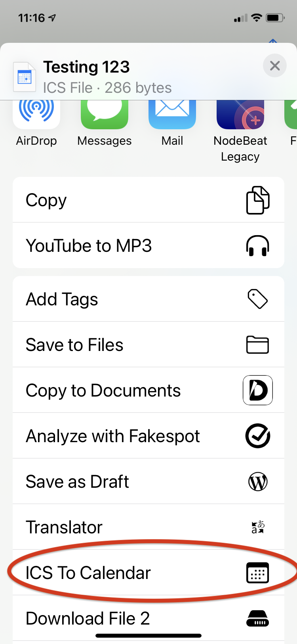This screenshot has width=297, height=644.
Task: Select Save to Files
Action: (148, 345)
